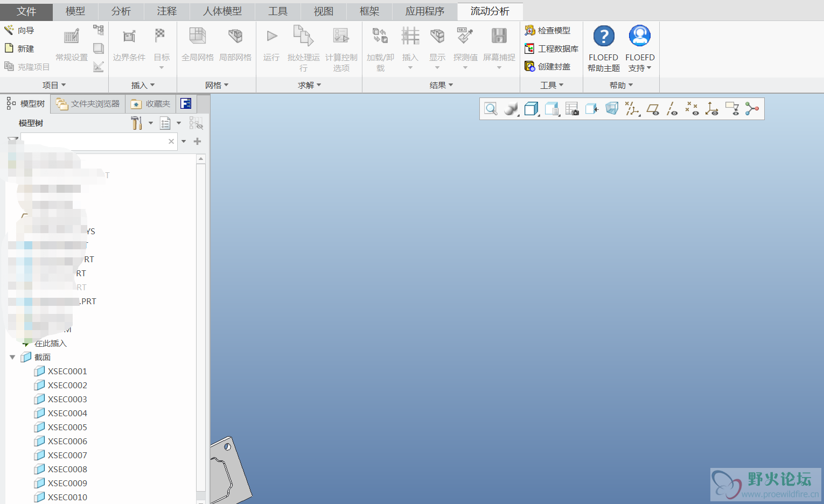Click 创建封盖 create lids
This screenshot has width=824, height=504.
click(548, 67)
